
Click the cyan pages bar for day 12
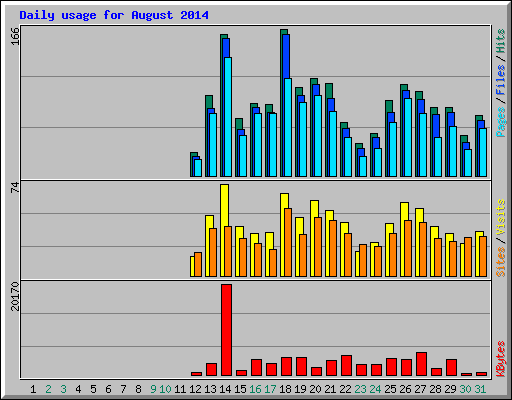tap(198, 168)
